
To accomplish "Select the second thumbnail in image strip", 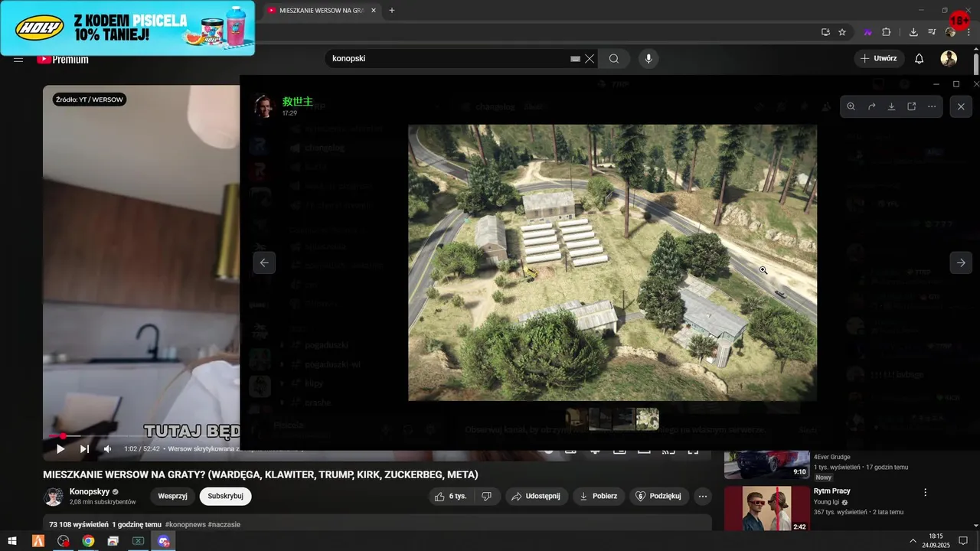I will click(x=600, y=419).
